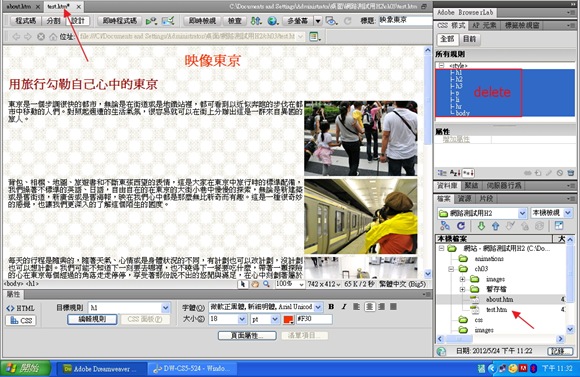
Task: Click the show category view icon
Action: pyautogui.click(x=442, y=173)
